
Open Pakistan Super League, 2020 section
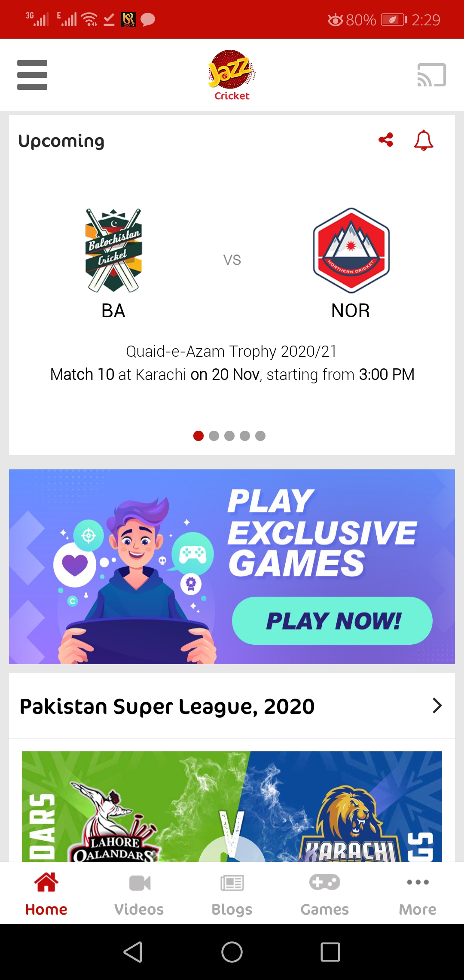[x=168, y=706]
